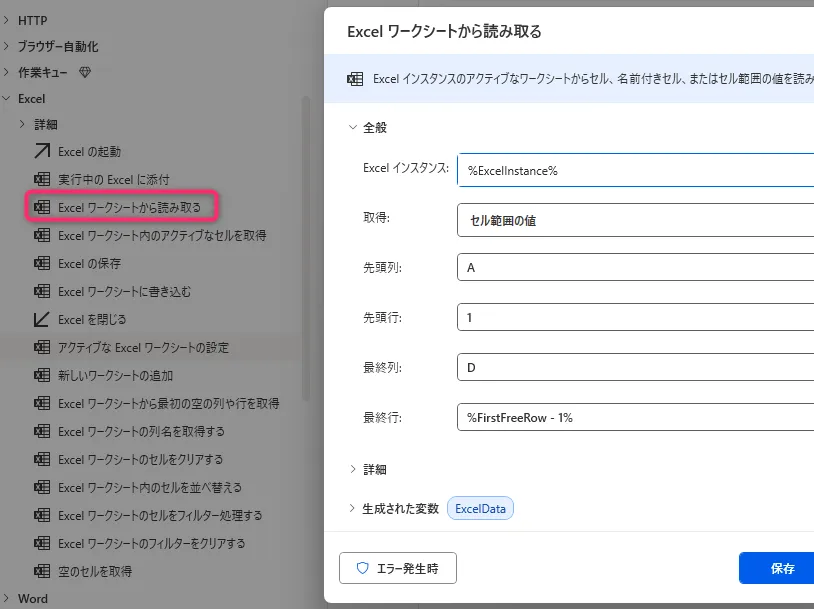Open the 取得 dropdown showing セル範囲の値
The image size is (814, 609).
click(635, 220)
